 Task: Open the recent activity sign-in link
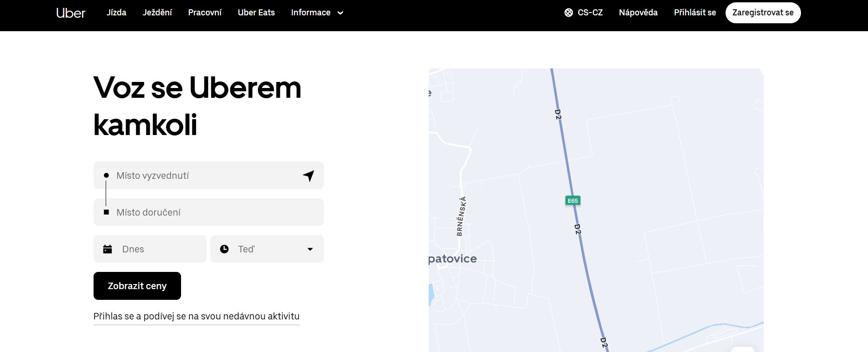pos(196,316)
